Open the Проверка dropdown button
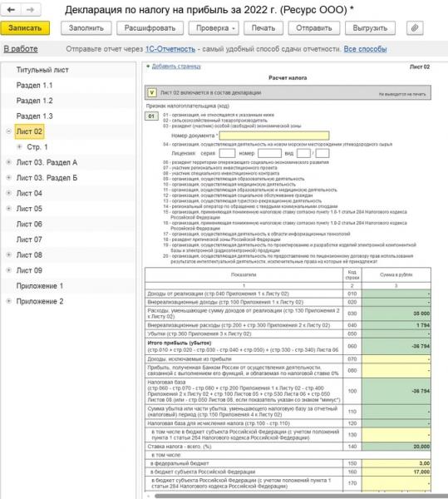The width and height of the screenshot is (448, 499). pos(214,28)
